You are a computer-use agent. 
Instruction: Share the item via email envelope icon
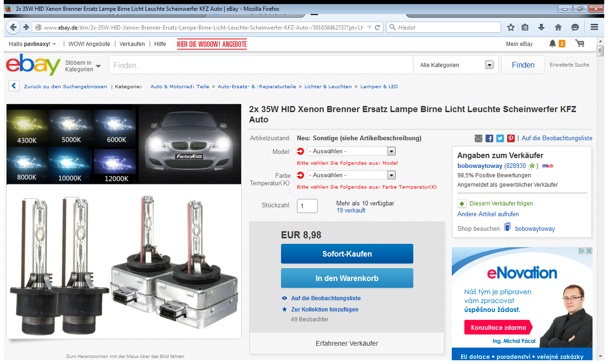tap(478, 138)
